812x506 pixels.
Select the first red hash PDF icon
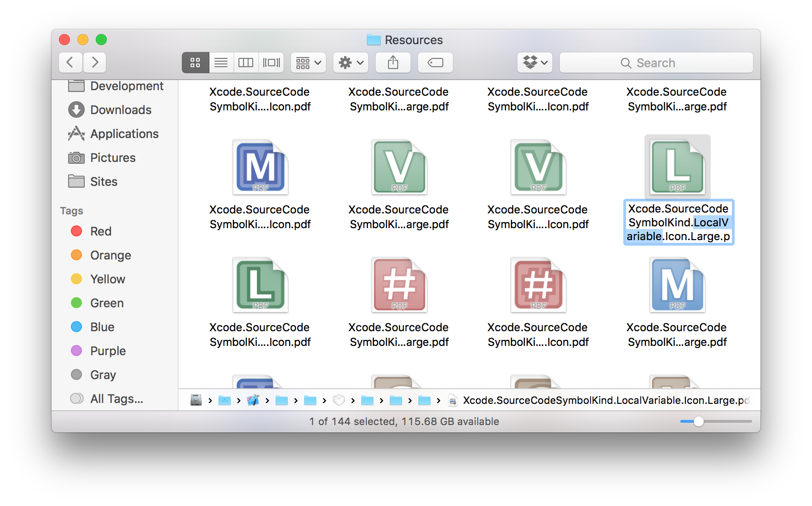[x=400, y=285]
